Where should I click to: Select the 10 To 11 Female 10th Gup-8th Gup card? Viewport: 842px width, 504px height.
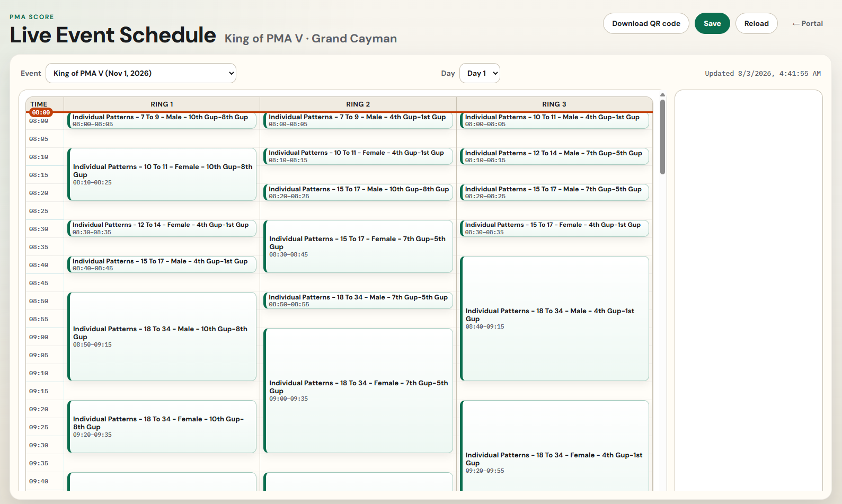[162, 174]
